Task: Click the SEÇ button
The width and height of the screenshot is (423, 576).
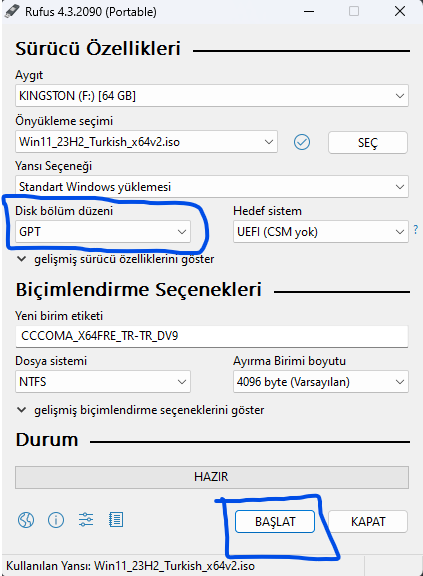Action: click(368, 142)
